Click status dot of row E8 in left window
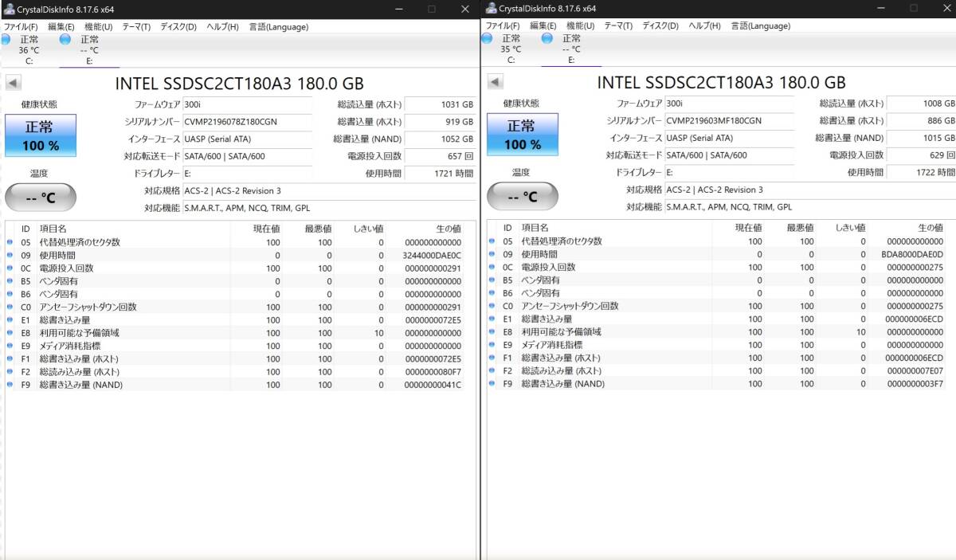The width and height of the screenshot is (956, 560). point(10,333)
